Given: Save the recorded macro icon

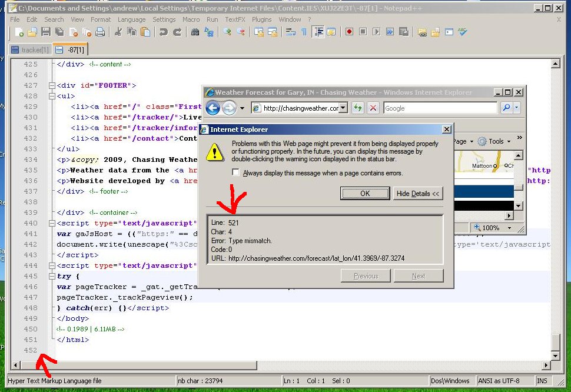Looking at the screenshot, I should [403, 32].
